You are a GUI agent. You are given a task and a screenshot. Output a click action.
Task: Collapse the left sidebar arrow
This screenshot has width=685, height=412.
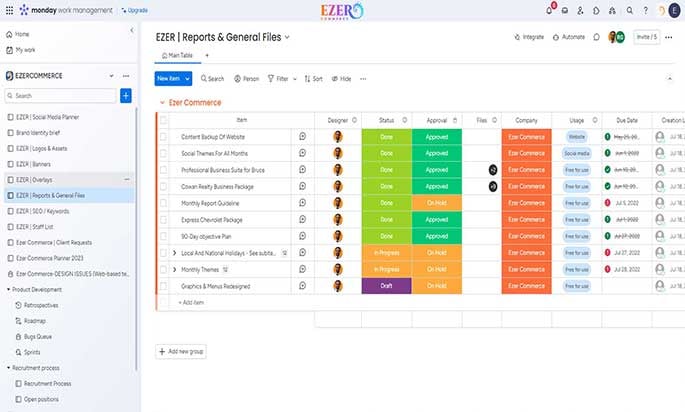click(132, 30)
